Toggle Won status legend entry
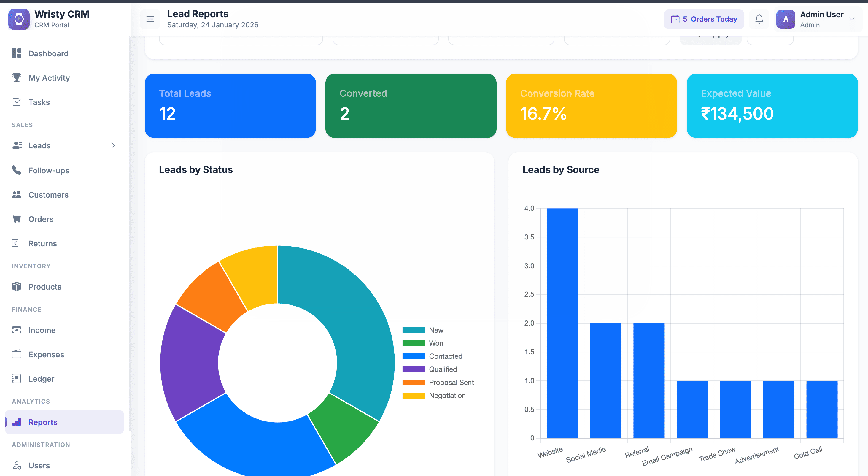868x476 pixels. pos(436,343)
